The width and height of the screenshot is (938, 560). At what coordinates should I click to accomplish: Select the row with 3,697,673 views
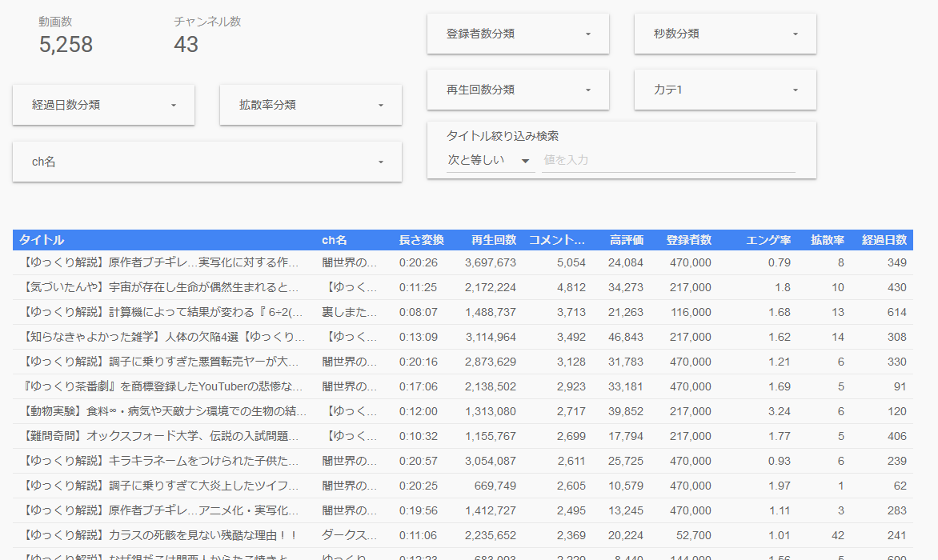(x=490, y=262)
